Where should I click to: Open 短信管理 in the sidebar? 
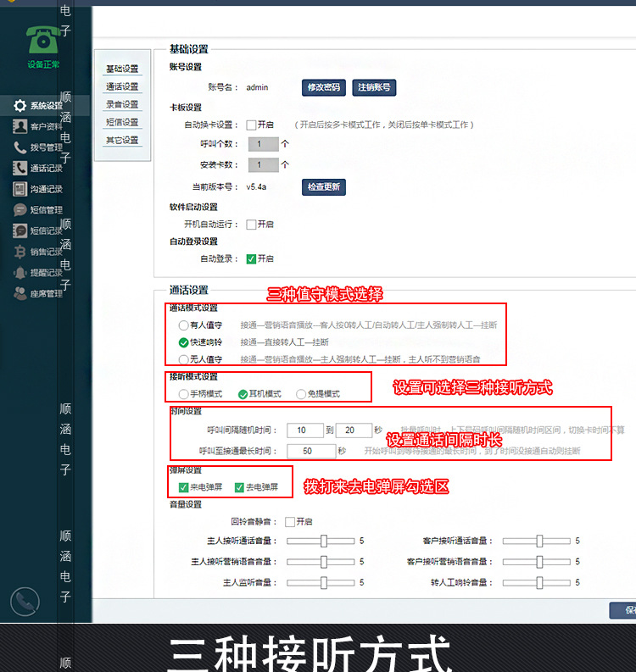(x=47, y=210)
